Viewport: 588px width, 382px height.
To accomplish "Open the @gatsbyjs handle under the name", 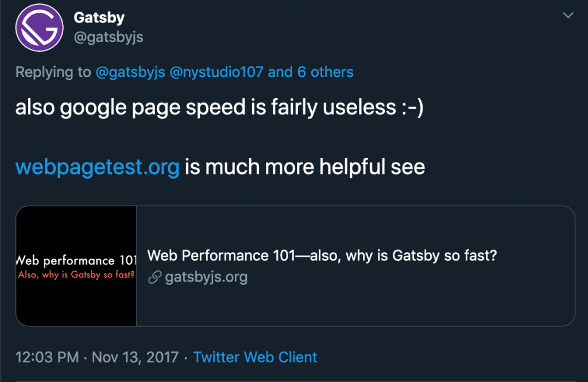I will point(109,37).
